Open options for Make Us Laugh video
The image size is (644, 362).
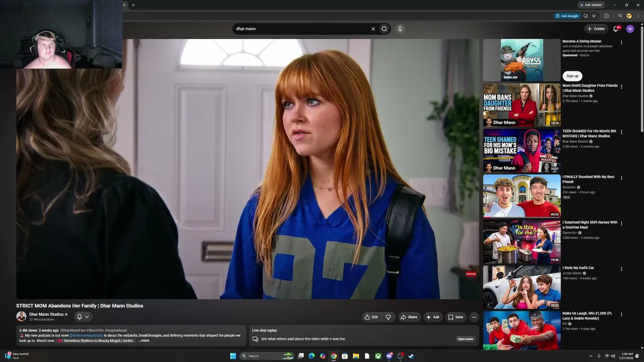click(621, 315)
